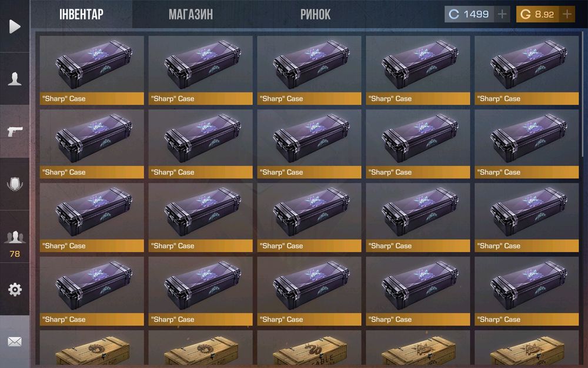The width and height of the screenshot is (588, 368).
Task: Click the 1499 silver balance display
Action: pos(469,14)
